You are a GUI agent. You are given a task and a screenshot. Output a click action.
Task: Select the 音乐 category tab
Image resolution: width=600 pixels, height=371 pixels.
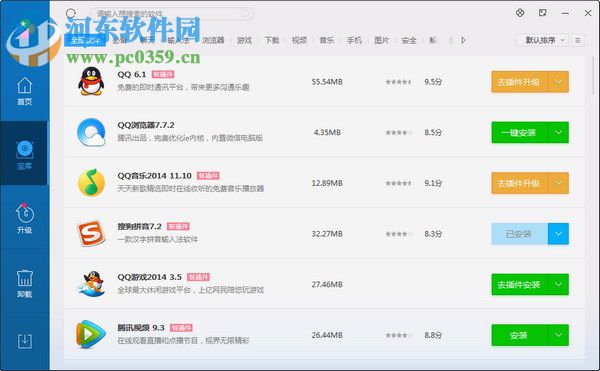click(327, 40)
